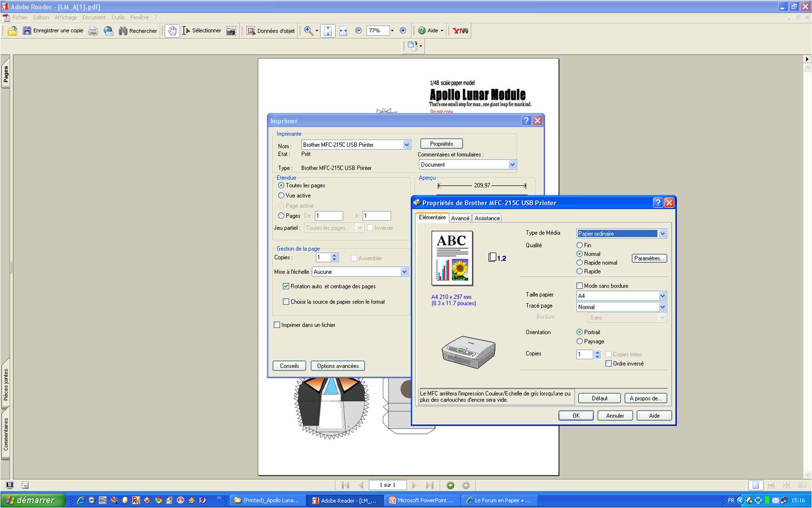Click the Snapshot camera tool

[x=231, y=31]
